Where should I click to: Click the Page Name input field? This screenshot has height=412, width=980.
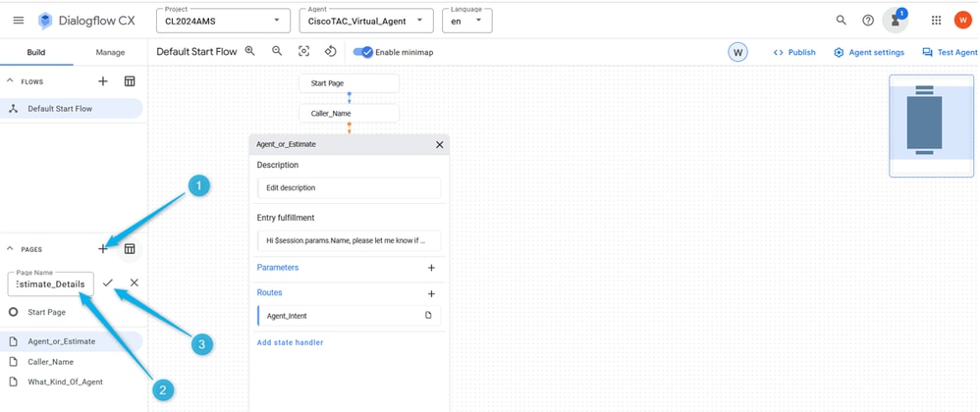pyautogui.click(x=51, y=284)
